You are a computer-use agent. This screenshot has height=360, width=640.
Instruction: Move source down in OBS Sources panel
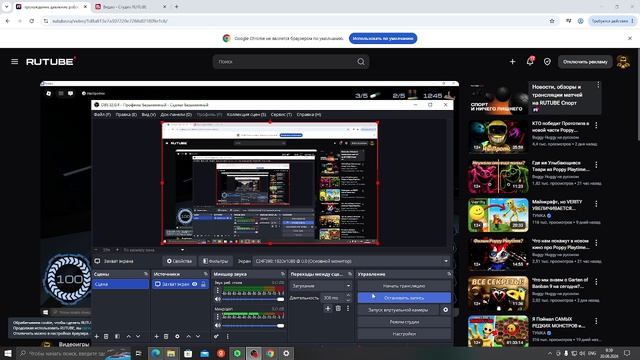pos(198,336)
